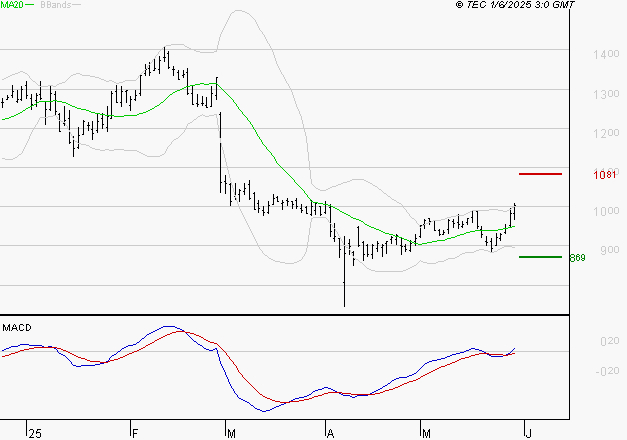Select the green support line near 869
The height and width of the screenshot is (440, 627).
[x=541, y=257]
